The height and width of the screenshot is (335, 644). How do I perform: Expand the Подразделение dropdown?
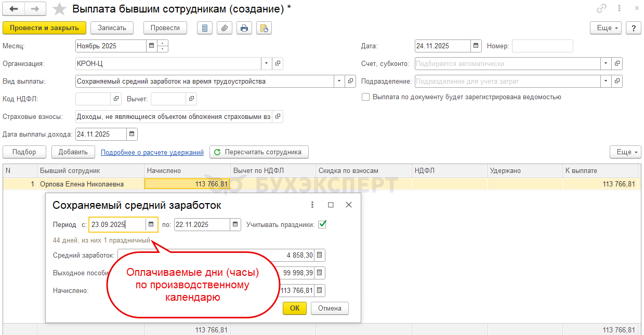[606, 81]
